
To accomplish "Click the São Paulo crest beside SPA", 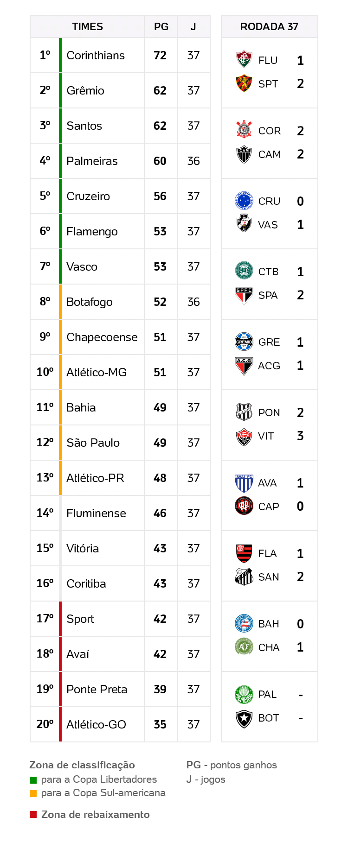I will [x=244, y=295].
